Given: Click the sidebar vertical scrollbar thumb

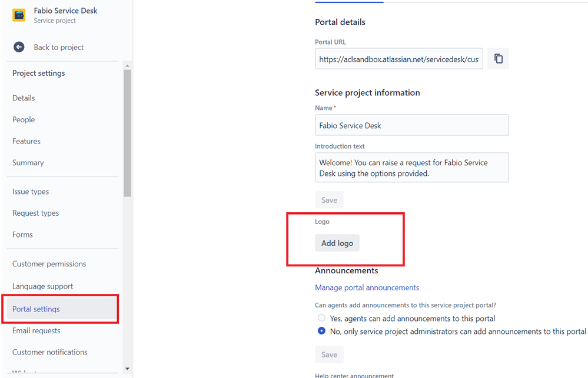Looking at the screenshot, I should [x=127, y=133].
